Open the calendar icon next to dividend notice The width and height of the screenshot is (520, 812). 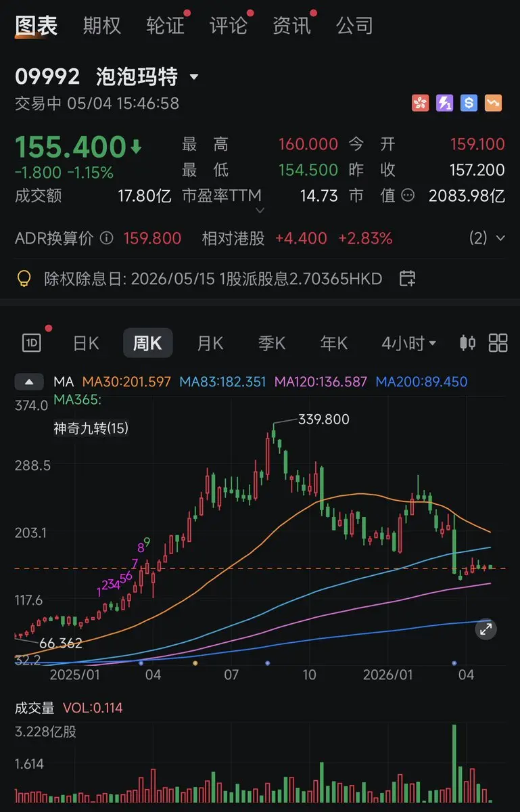(x=407, y=278)
